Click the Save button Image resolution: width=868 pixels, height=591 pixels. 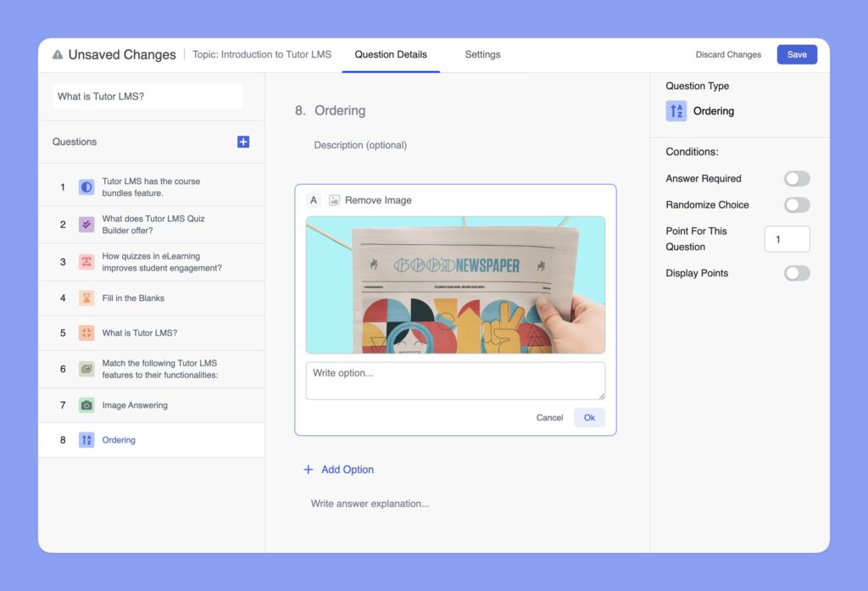(x=797, y=54)
